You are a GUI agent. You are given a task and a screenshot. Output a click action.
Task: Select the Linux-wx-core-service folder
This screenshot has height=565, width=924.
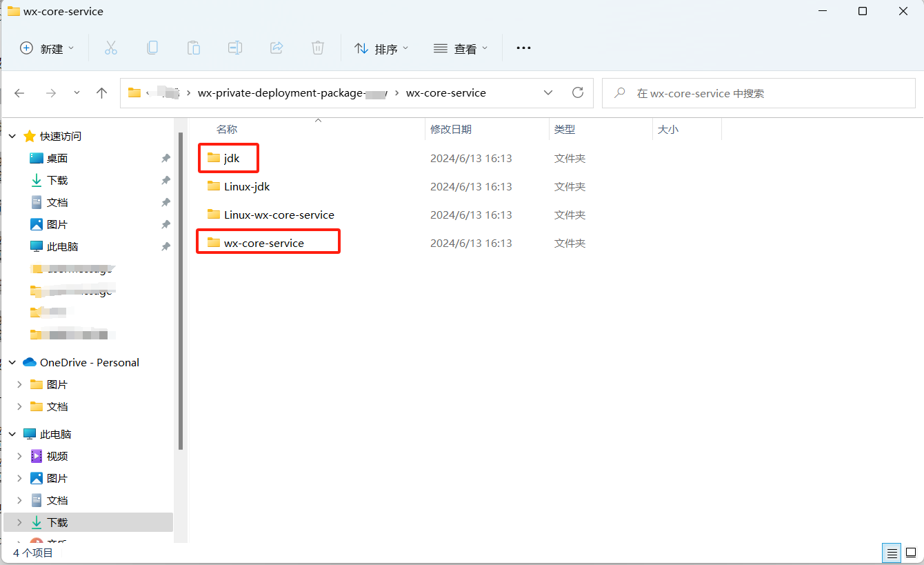point(279,215)
